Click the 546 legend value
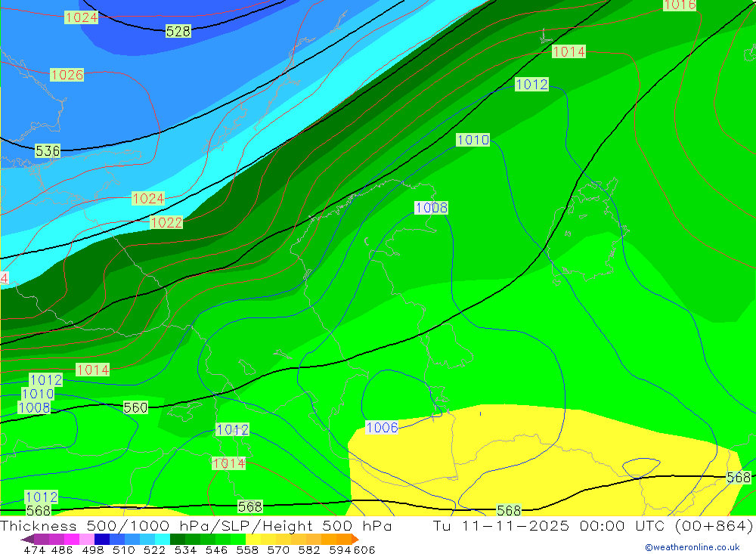The height and width of the screenshot is (554, 756). click(216, 549)
